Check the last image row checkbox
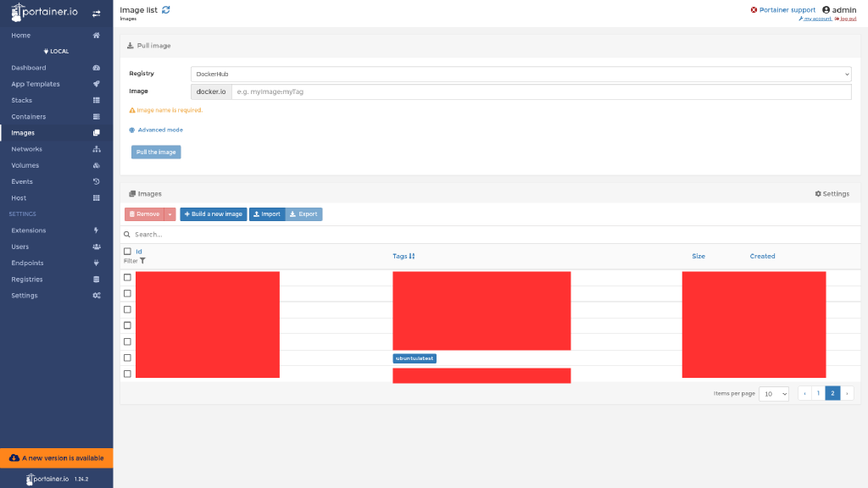Image resolution: width=868 pixels, height=488 pixels. tap(127, 374)
